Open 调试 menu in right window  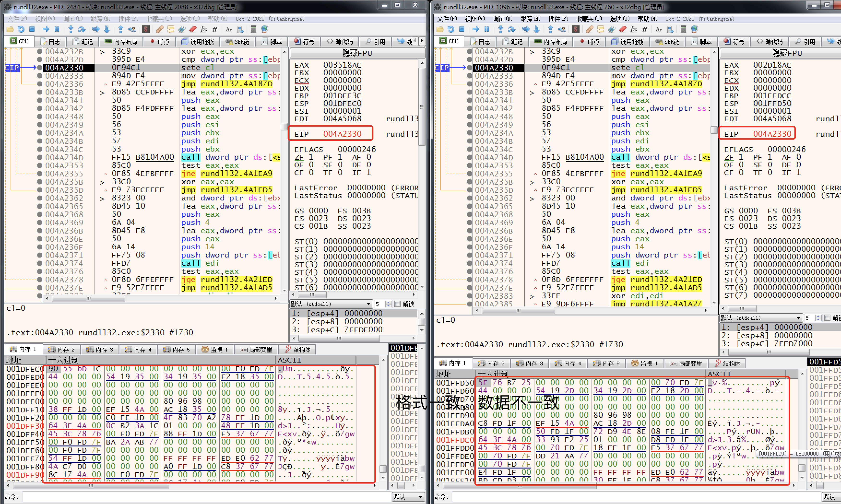click(502, 19)
